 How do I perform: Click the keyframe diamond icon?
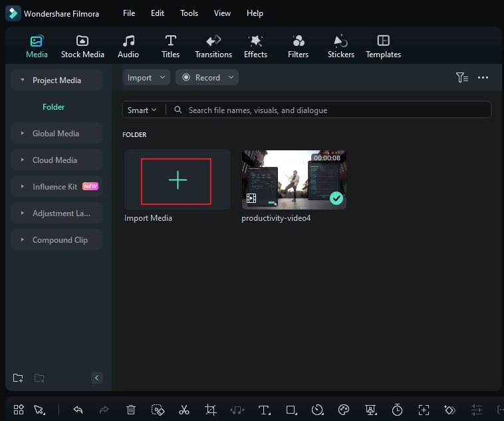449,410
